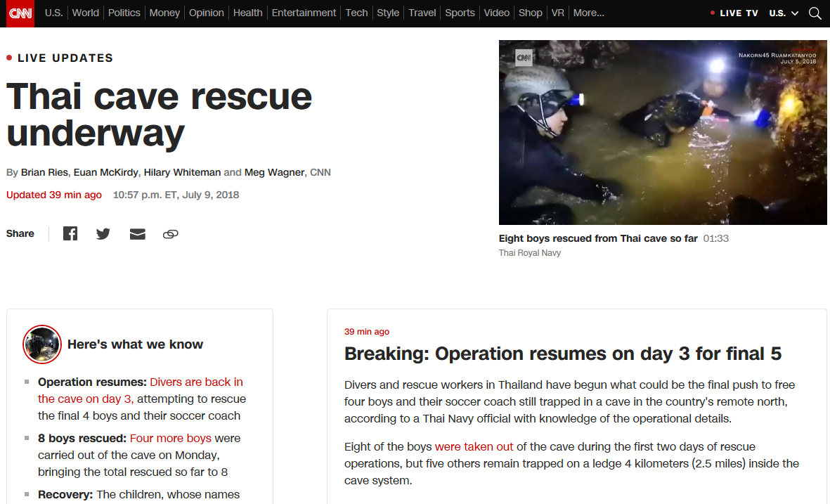Go to the Travel section
The height and width of the screenshot is (504, 830).
[x=422, y=13]
